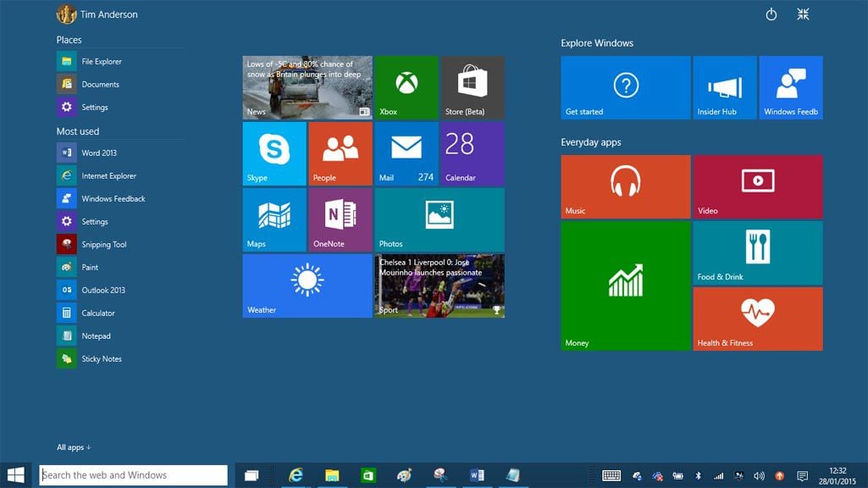Open the Photos tile
The image size is (868, 488).
440,220
